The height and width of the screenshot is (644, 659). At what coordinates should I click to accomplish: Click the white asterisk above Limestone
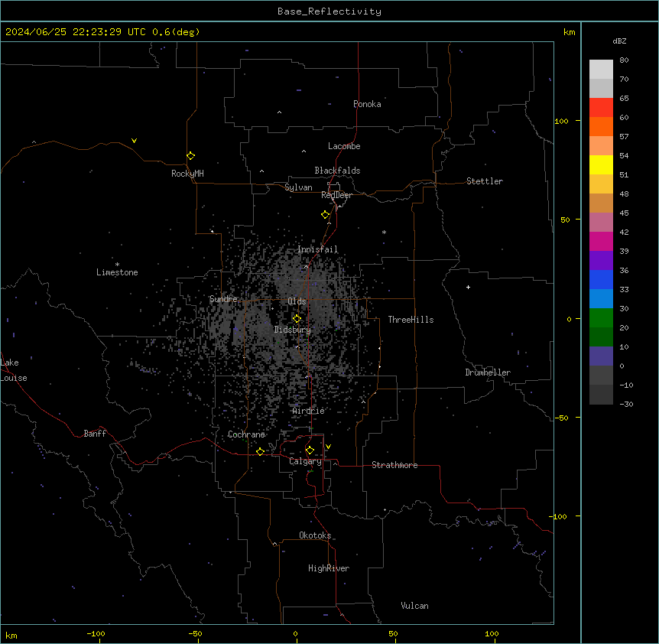(117, 264)
